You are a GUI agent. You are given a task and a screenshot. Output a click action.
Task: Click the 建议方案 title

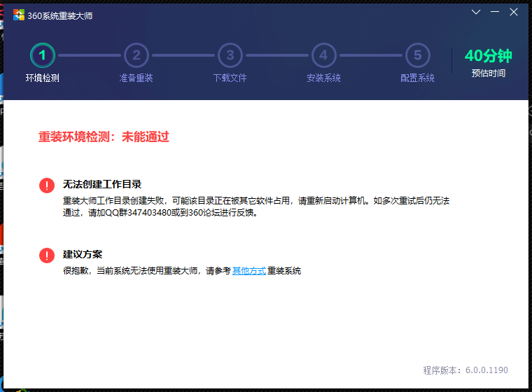[x=83, y=254]
